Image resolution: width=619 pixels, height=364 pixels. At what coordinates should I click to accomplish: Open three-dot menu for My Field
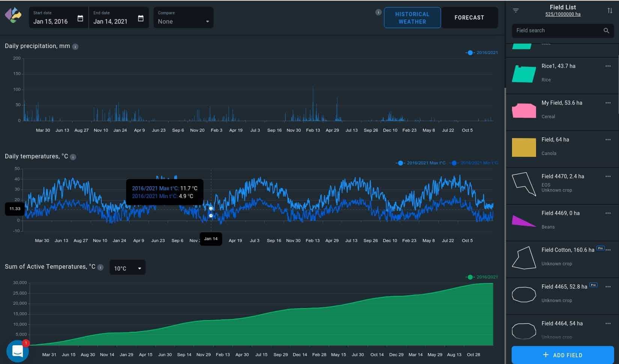tap(608, 103)
